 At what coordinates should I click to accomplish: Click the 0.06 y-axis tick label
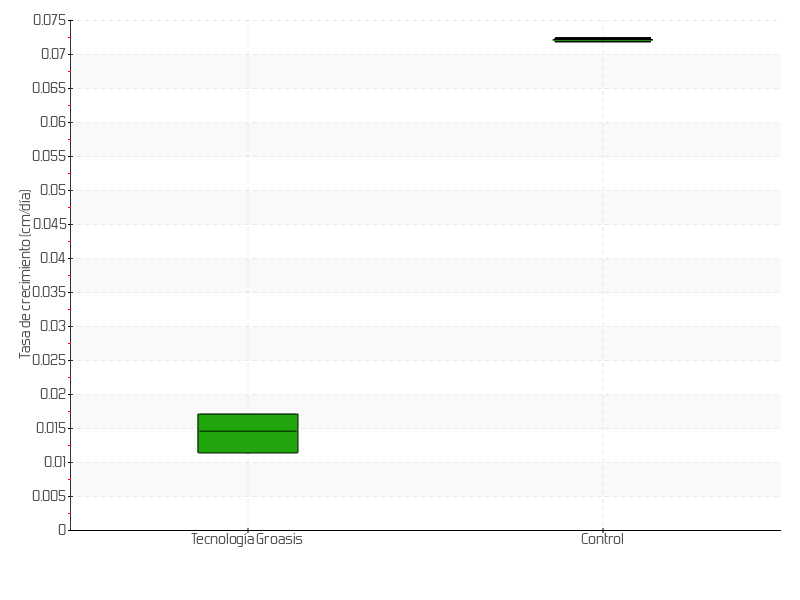53,122
